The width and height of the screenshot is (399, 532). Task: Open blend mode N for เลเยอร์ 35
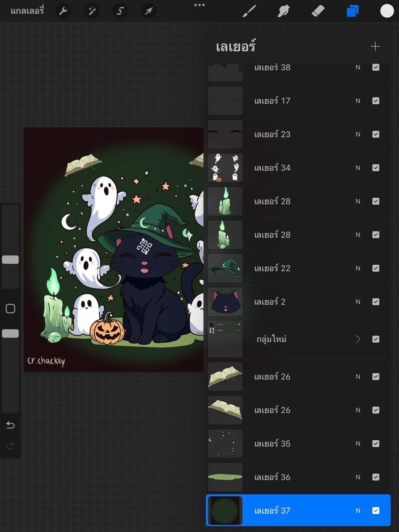pyautogui.click(x=358, y=444)
